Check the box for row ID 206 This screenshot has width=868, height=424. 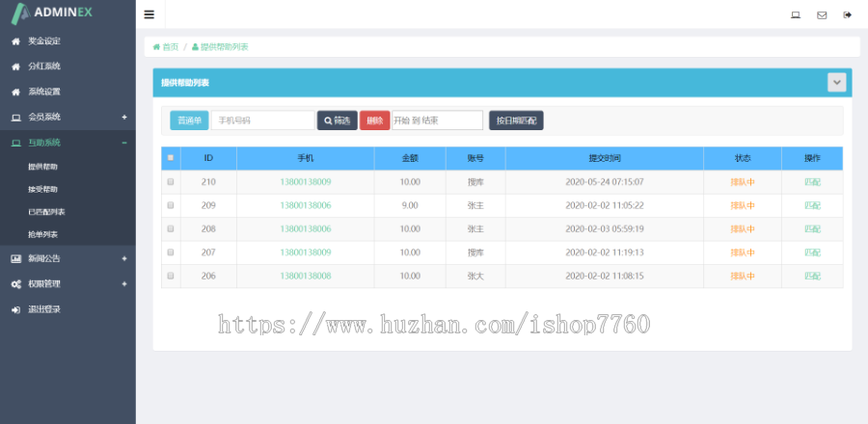[x=171, y=276]
